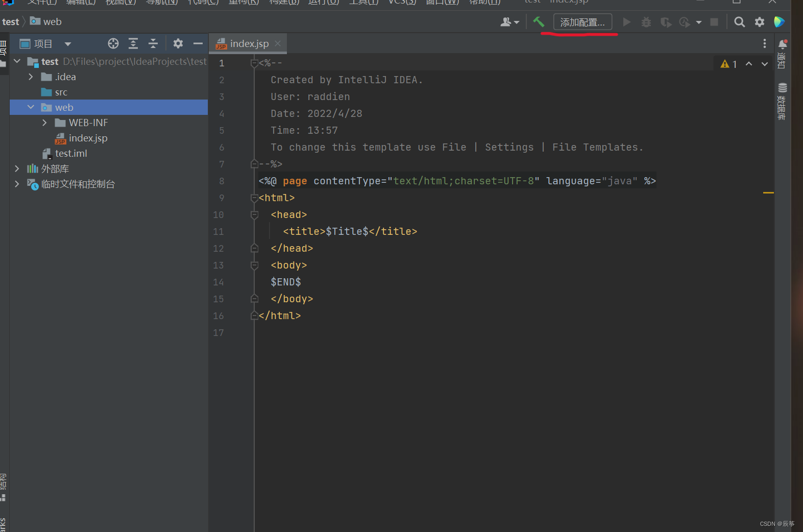The width and height of the screenshot is (803, 532).
Task: Go to previous highlighted error arrow
Action: click(x=749, y=64)
